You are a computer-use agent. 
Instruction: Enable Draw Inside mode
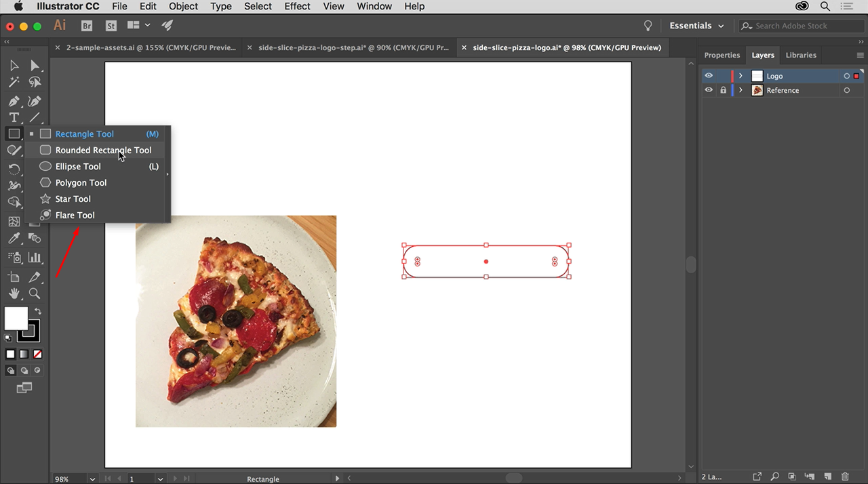[38, 370]
